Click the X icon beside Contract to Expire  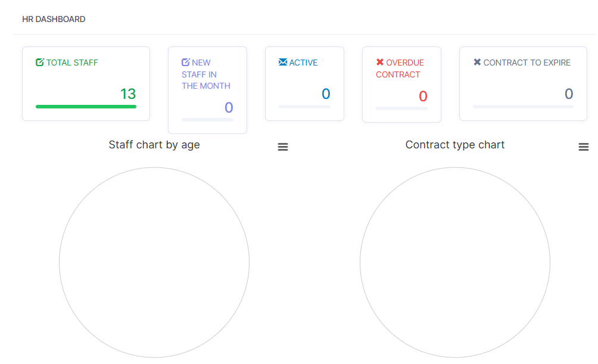pos(477,63)
